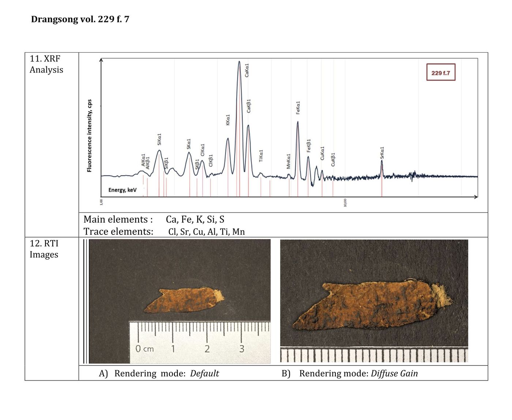The height and width of the screenshot is (420, 512).
Task: Click the MnKα1 peak label
Action: pos(288,161)
